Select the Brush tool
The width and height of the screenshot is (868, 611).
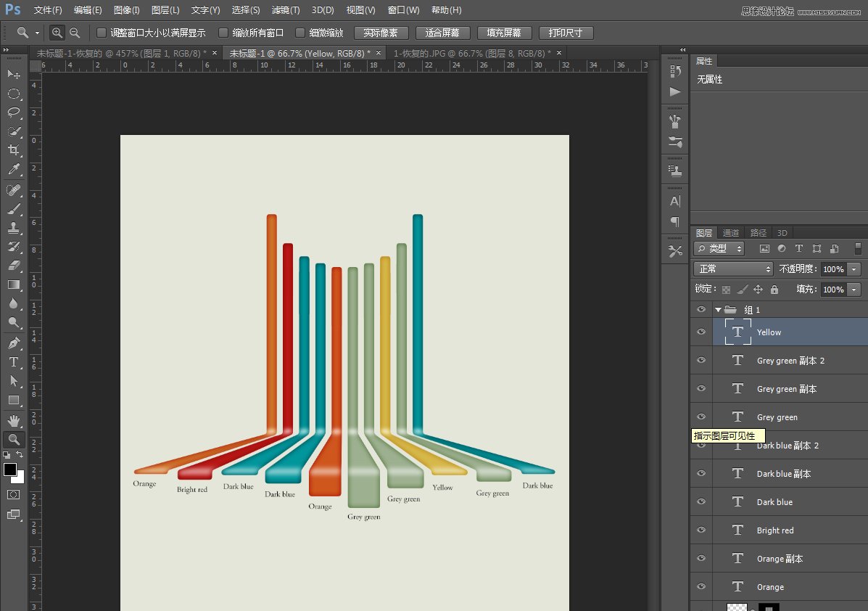(x=14, y=209)
